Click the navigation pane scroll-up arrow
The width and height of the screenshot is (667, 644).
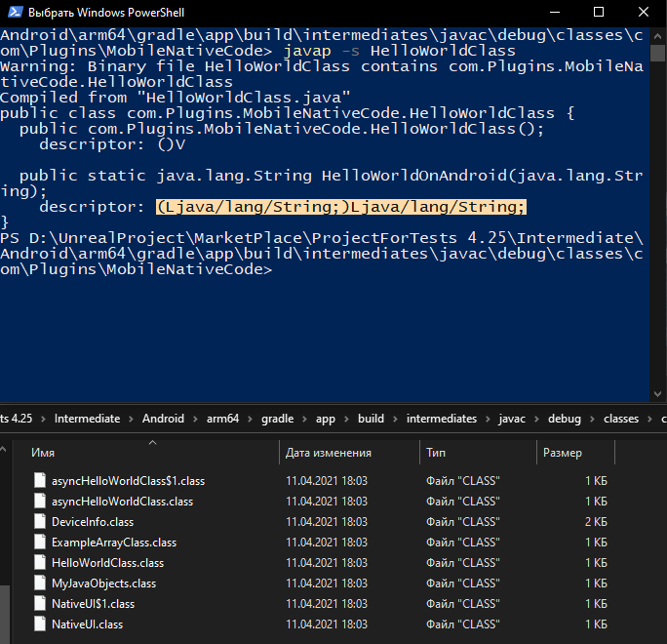(4, 449)
